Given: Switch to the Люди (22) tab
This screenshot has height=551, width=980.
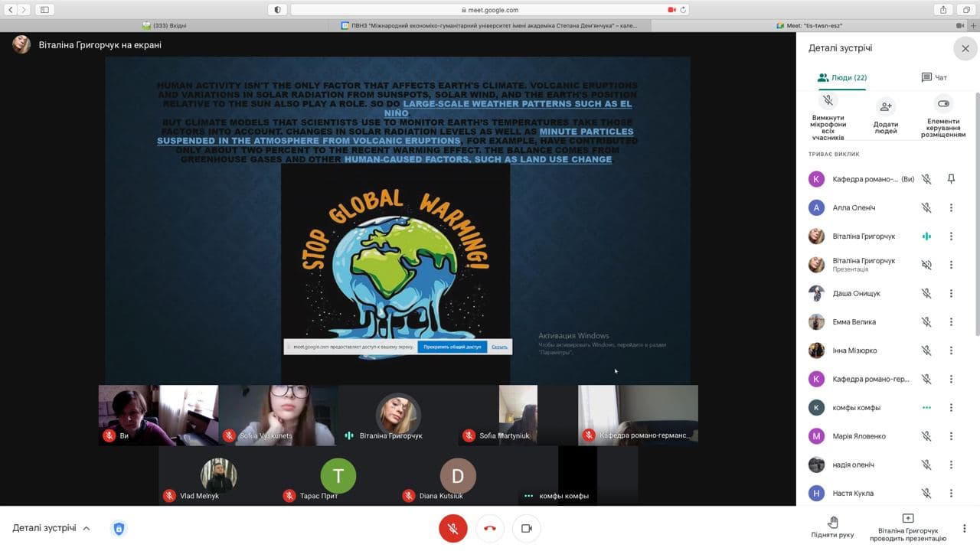Looking at the screenshot, I should tap(841, 77).
